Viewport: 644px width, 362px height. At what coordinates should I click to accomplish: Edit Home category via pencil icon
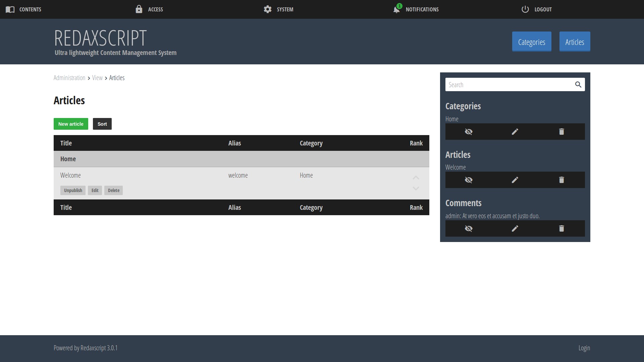tap(515, 132)
